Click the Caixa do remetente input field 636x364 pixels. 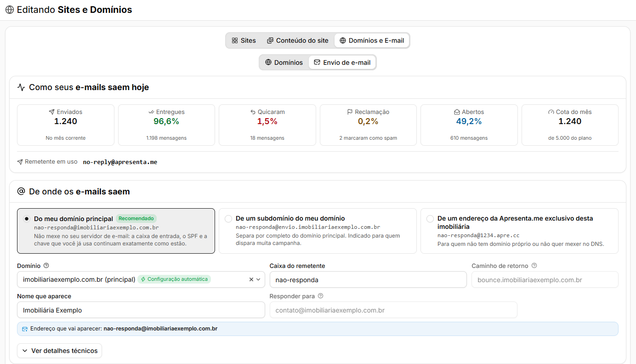click(x=368, y=279)
